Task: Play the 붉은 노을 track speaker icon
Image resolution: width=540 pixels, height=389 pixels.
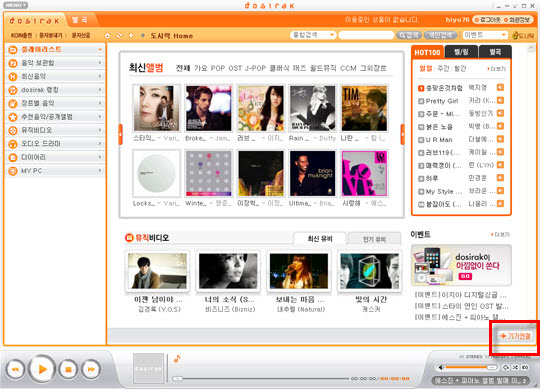Action: (x=500, y=126)
